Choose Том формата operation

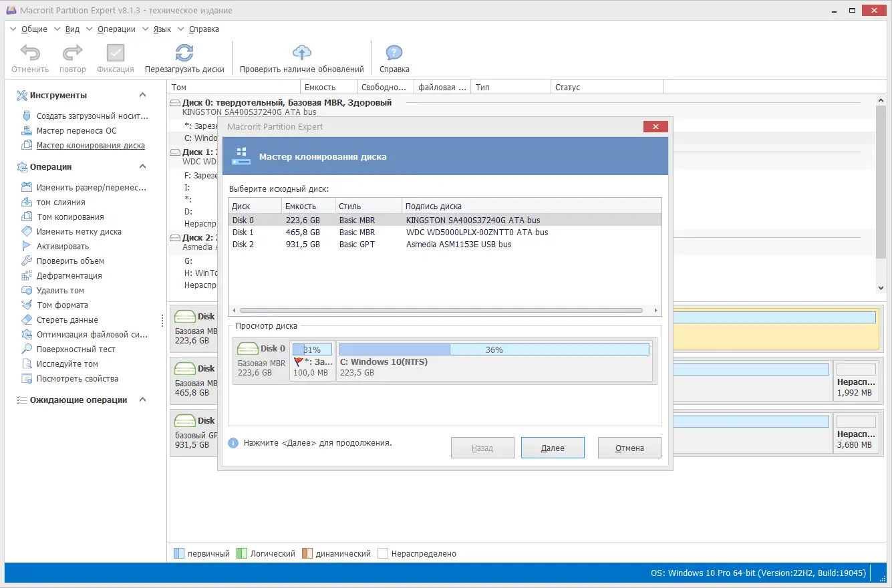(55, 305)
